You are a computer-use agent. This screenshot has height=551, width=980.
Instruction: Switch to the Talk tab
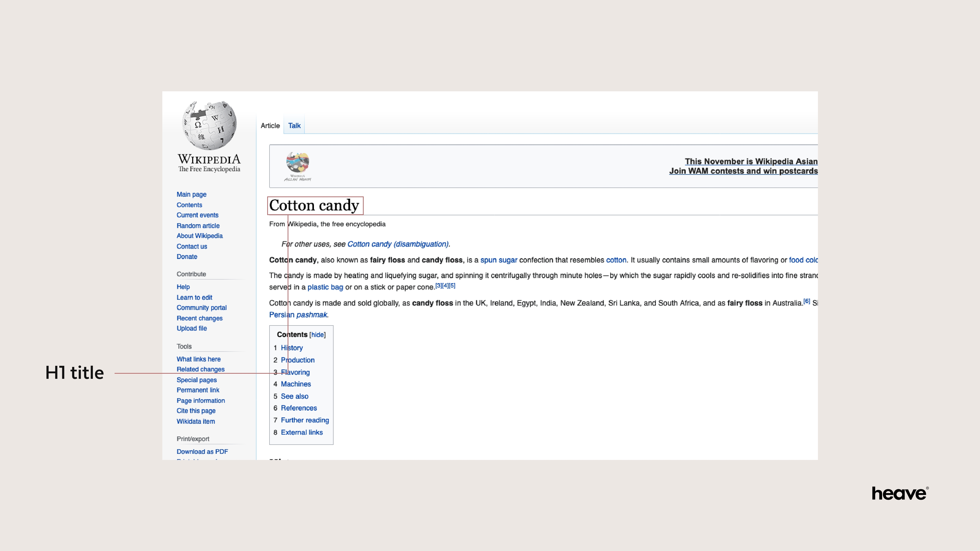[294, 126]
